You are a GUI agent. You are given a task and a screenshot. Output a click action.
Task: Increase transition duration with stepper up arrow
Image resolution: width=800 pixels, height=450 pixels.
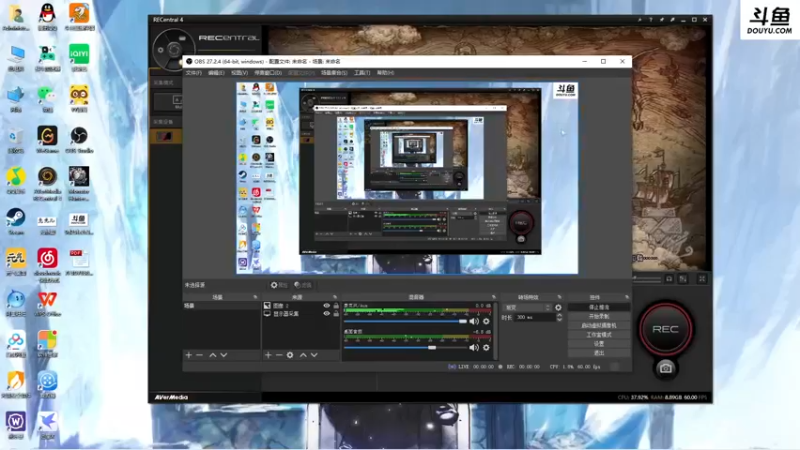pyautogui.click(x=559, y=315)
